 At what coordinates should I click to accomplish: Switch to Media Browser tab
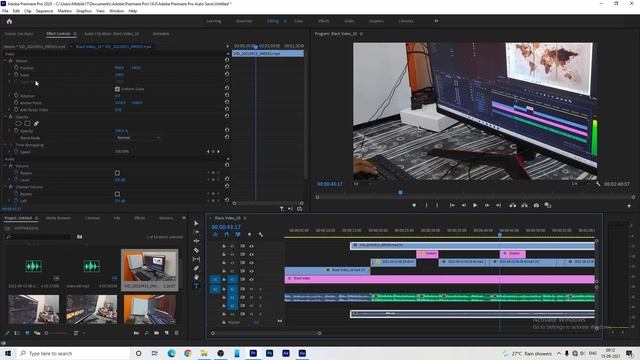[58, 218]
